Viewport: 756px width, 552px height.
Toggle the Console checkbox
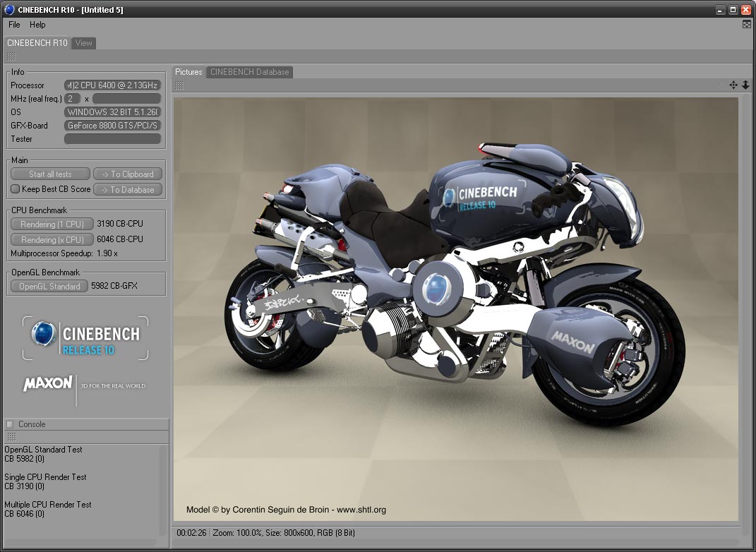[10, 424]
